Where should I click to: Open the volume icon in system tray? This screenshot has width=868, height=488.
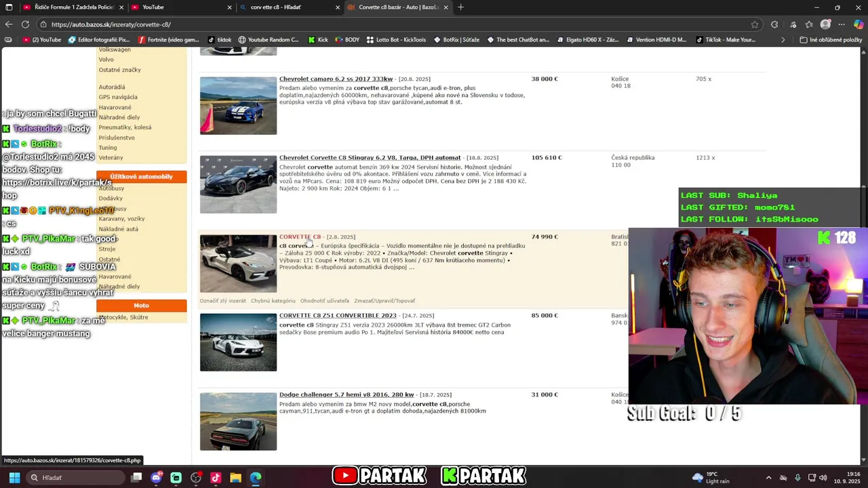pos(823,478)
